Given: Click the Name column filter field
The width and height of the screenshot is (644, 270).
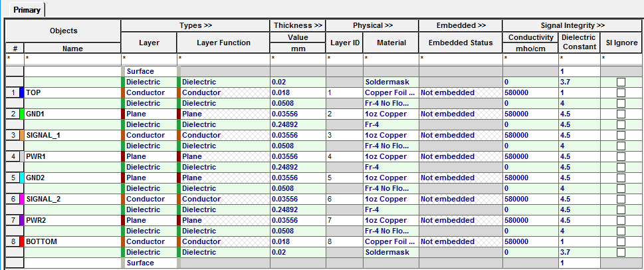Looking at the screenshot, I should tap(72, 59).
